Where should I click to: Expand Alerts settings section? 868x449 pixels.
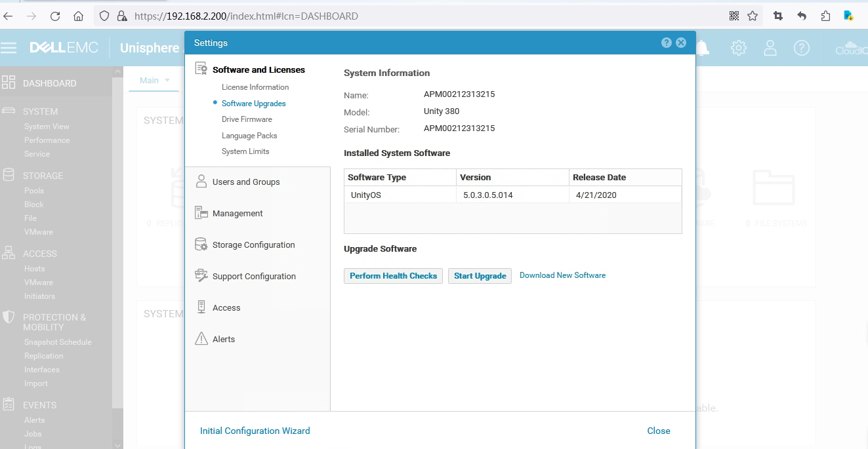(x=224, y=340)
